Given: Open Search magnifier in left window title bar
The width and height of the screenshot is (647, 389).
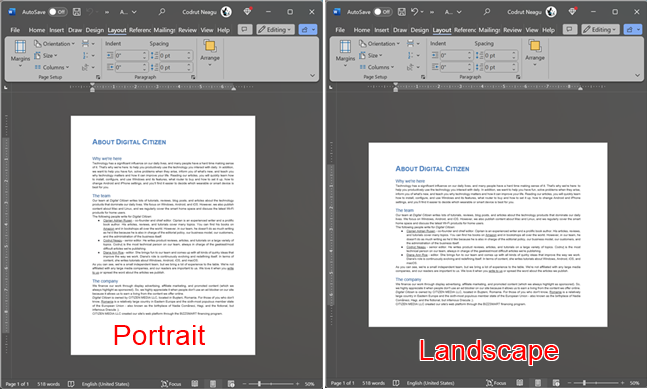Looking at the screenshot, I should click(x=162, y=12).
